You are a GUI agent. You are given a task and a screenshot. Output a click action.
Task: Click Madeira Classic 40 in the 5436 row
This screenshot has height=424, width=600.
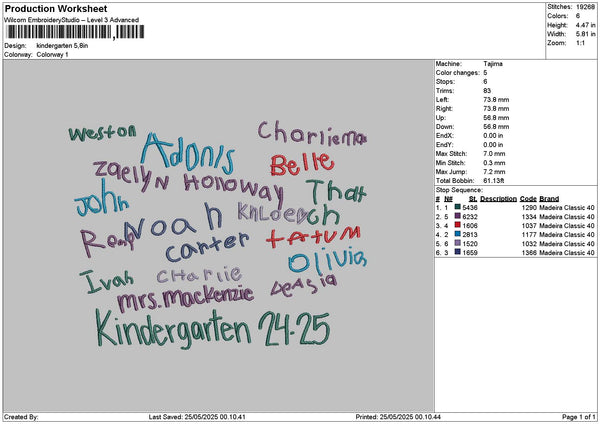[567, 208]
